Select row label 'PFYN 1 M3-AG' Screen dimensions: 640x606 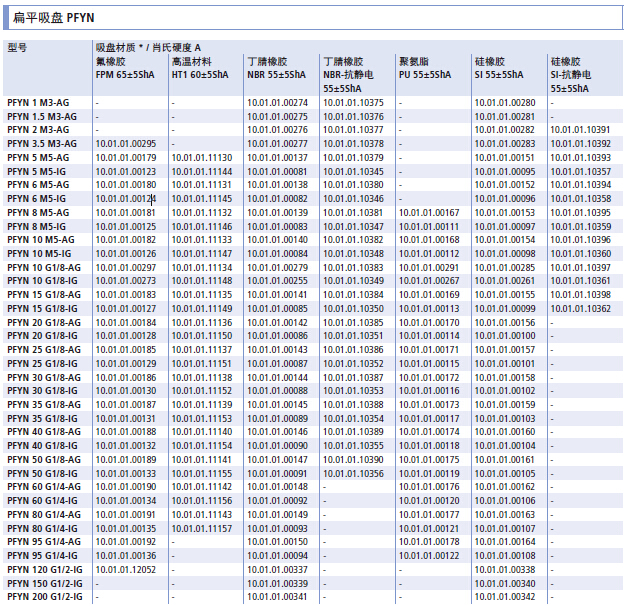(x=38, y=103)
